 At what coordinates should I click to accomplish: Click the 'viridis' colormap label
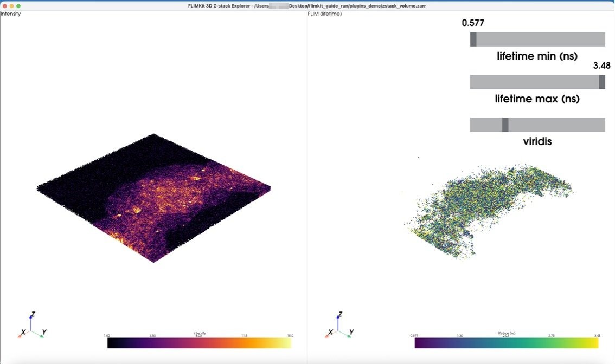[537, 141]
